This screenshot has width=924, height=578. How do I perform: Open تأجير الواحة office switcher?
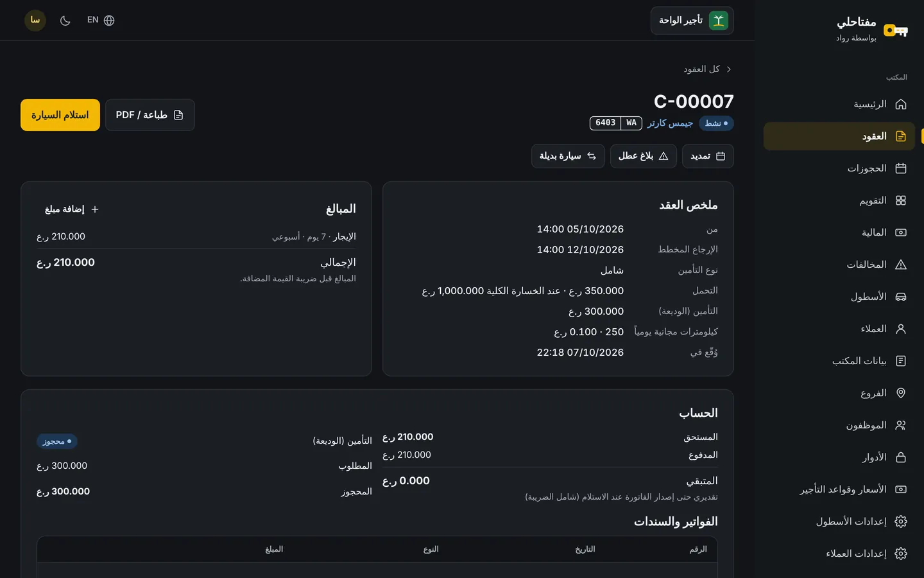point(692,21)
